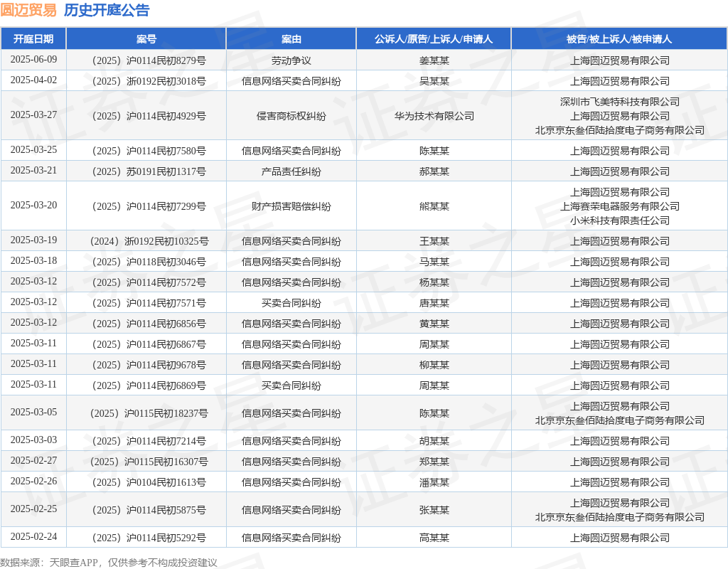Click plaintiff 吴某某
The width and height of the screenshot is (728, 569).
click(x=434, y=81)
